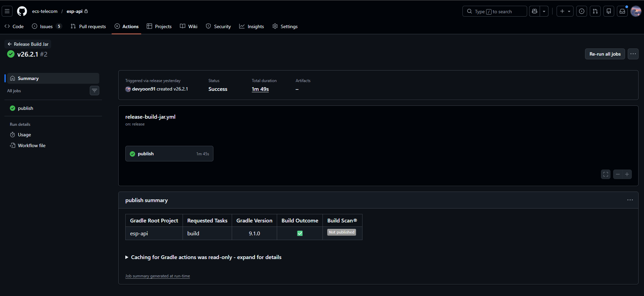Open your pull requests header icon
Viewport: 644px width, 296px height.
pyautogui.click(x=595, y=11)
